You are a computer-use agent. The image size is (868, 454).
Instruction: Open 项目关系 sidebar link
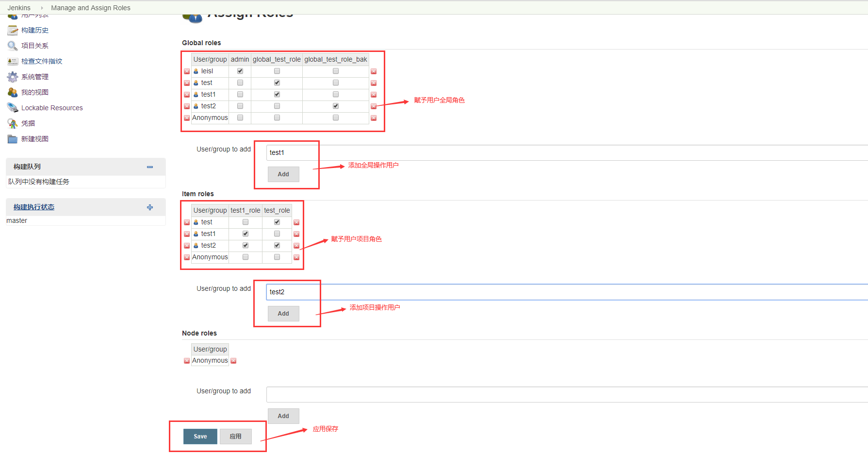(x=35, y=46)
